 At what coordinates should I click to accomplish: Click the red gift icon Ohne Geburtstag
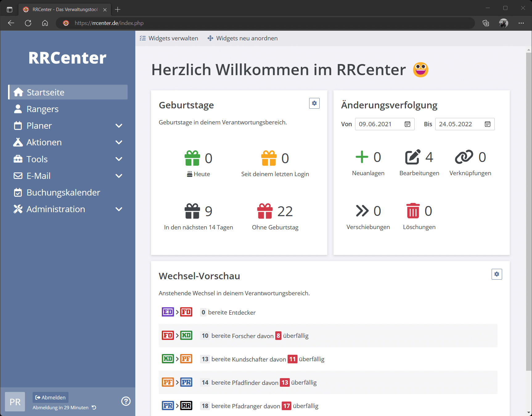point(265,211)
